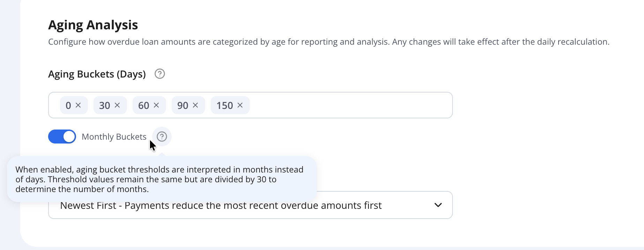Click the Monthly Buckets help icon
This screenshot has height=250, width=644.
click(x=162, y=137)
